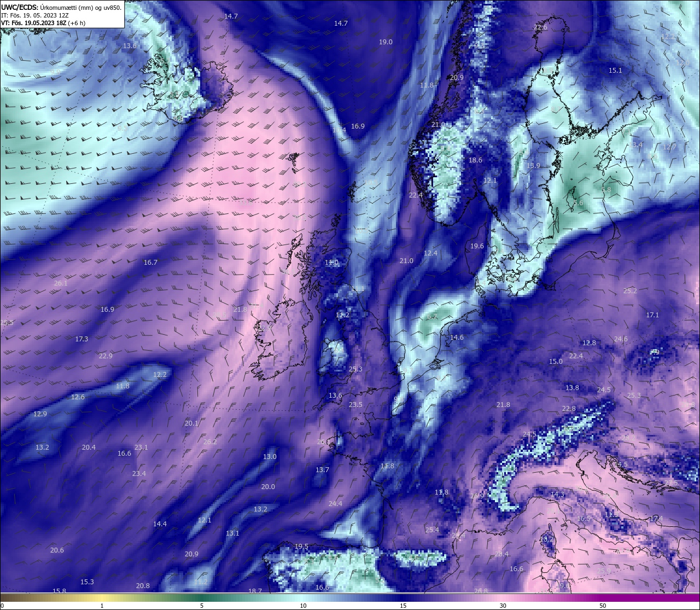Click the 23.1 value label

(141, 448)
